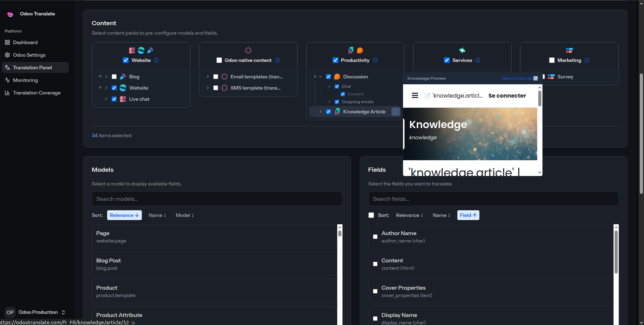This screenshot has width=644, height=325.
Task: Expand the Blog tree row
Action: [106, 77]
